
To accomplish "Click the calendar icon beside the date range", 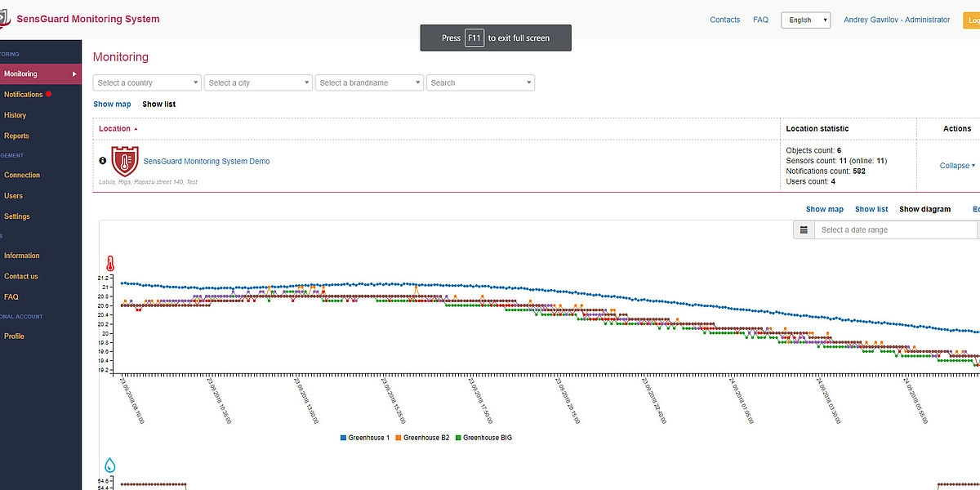I will pos(804,230).
